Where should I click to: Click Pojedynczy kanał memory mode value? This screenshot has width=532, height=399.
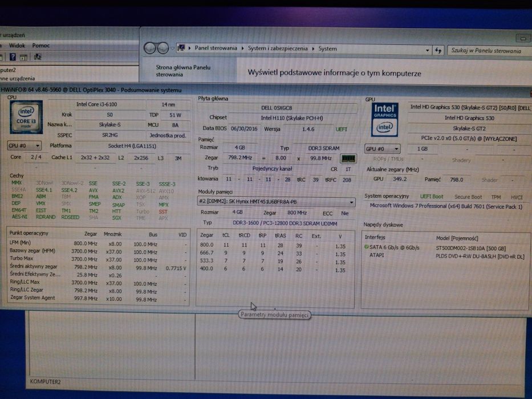(x=272, y=169)
